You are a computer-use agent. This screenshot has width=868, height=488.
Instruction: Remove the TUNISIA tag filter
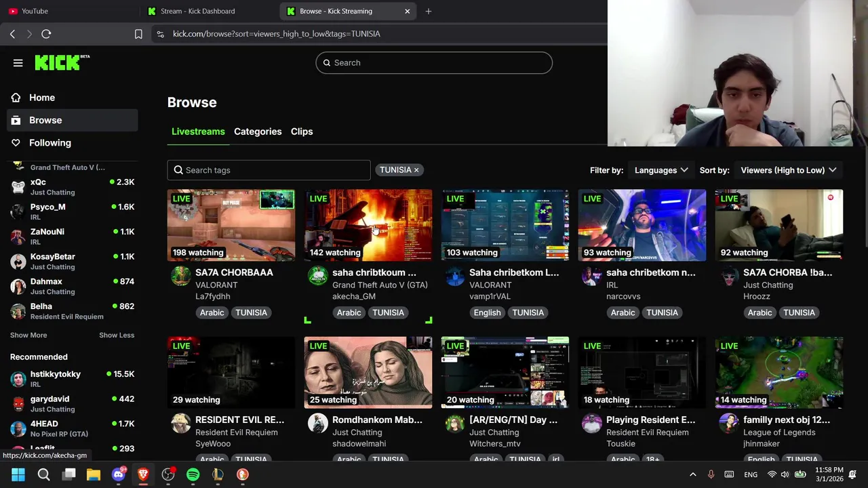point(416,170)
